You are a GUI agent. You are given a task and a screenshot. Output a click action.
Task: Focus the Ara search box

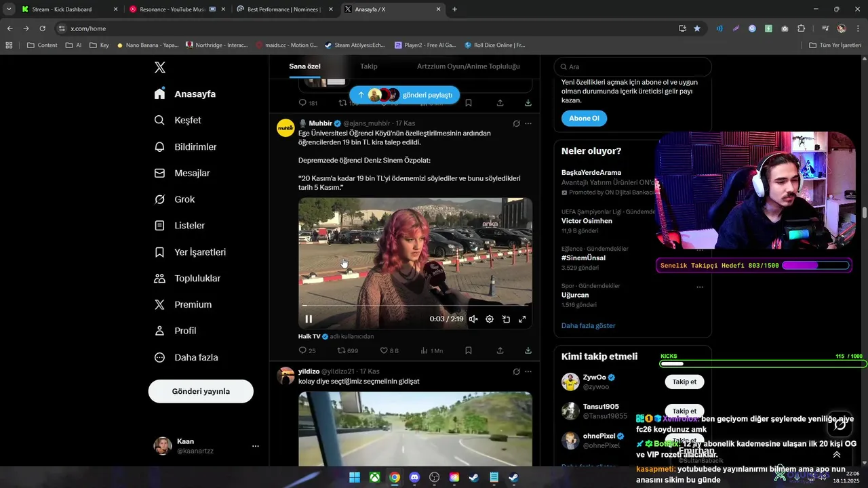point(633,66)
